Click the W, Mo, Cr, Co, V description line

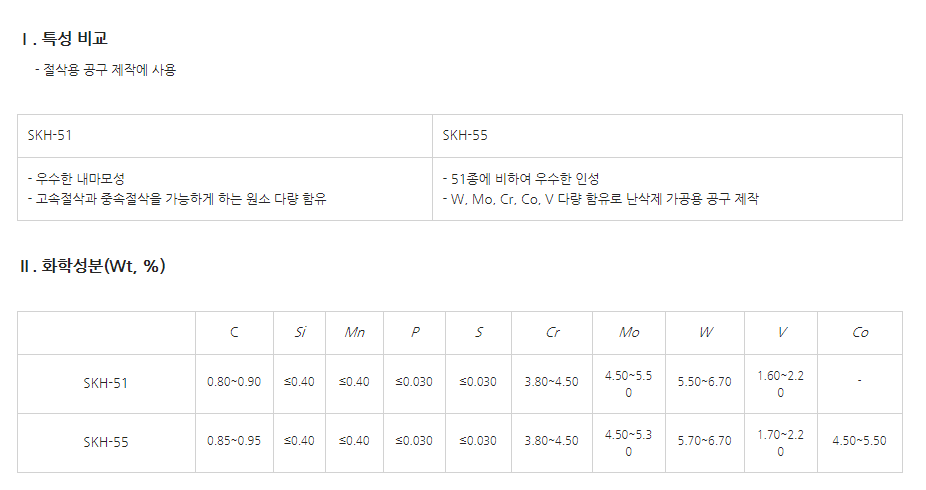pos(600,198)
